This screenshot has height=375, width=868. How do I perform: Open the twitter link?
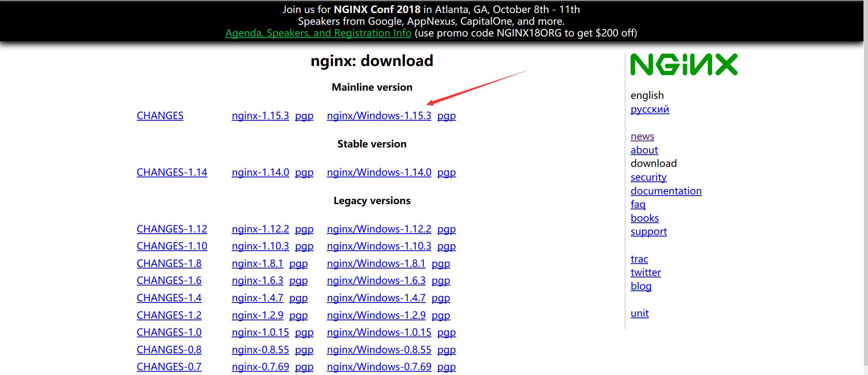646,273
